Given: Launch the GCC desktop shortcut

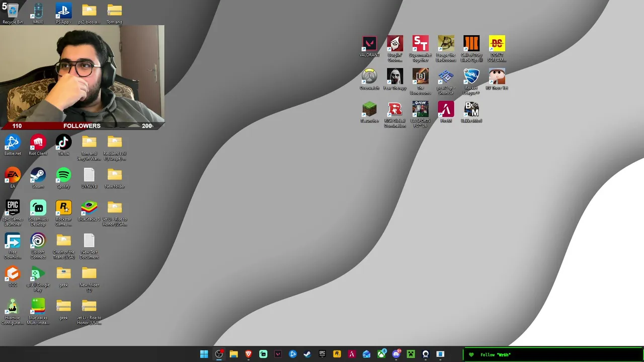Looking at the screenshot, I should [x=13, y=277].
